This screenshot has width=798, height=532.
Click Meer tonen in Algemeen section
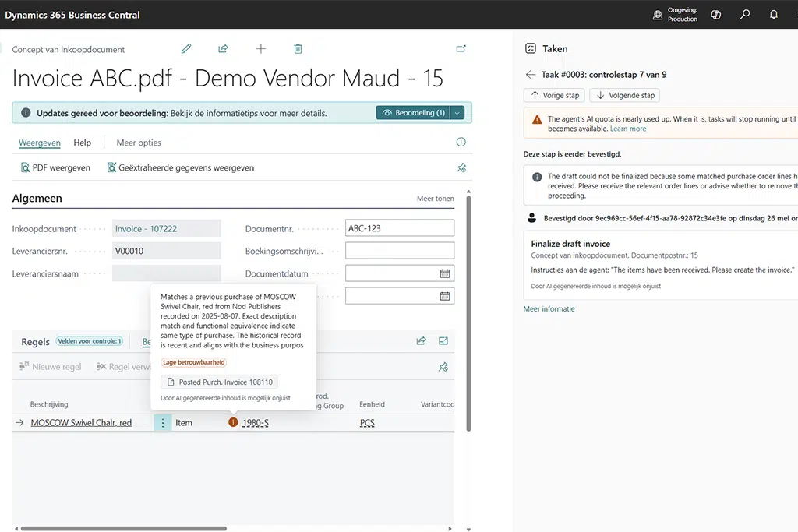point(435,199)
